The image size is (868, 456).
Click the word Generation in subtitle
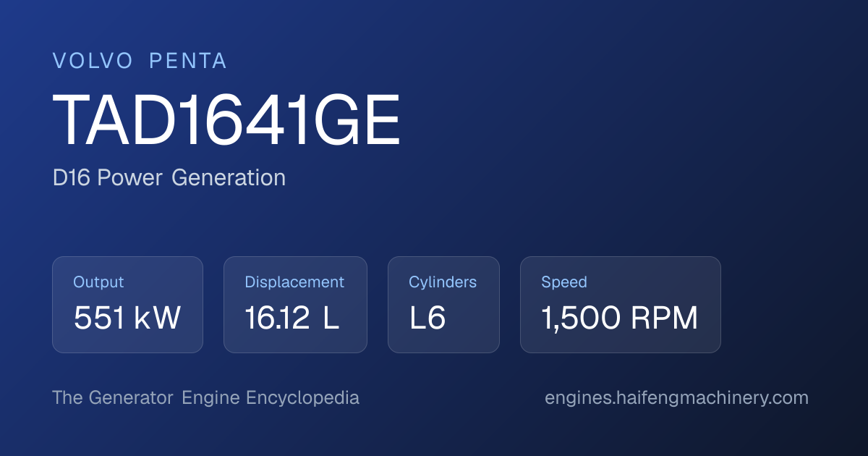click(x=229, y=177)
